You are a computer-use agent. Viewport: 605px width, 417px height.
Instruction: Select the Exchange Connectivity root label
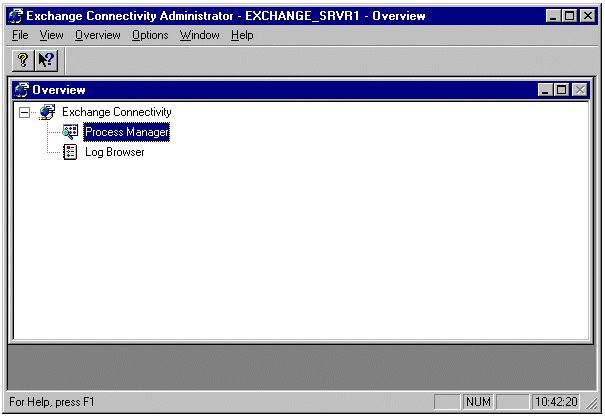click(x=116, y=112)
